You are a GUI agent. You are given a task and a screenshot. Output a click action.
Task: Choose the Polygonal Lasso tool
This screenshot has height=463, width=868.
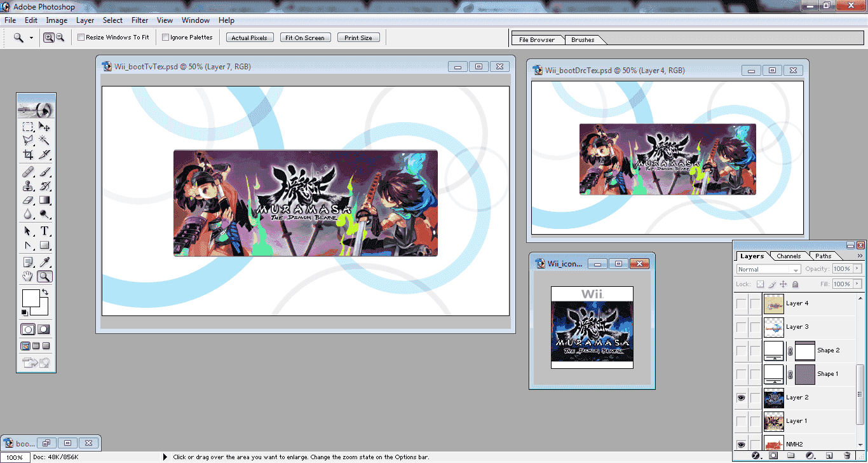[28, 140]
